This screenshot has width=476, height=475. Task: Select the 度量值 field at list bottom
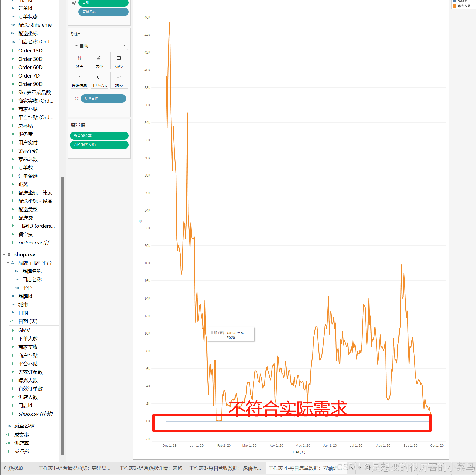(22, 452)
